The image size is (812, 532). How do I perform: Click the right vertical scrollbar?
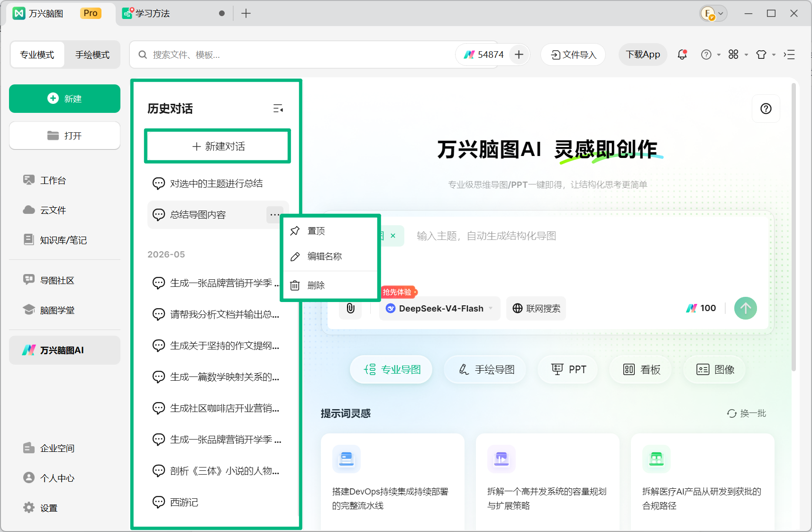pos(794,228)
